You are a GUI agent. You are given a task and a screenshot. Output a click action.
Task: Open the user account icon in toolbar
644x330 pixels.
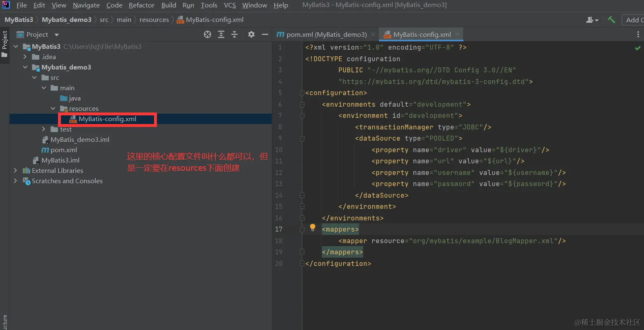click(592, 19)
